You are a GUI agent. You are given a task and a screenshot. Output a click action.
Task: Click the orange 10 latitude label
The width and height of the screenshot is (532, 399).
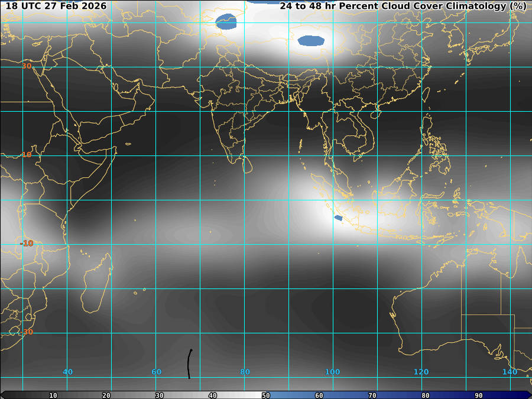pyautogui.click(x=27, y=155)
